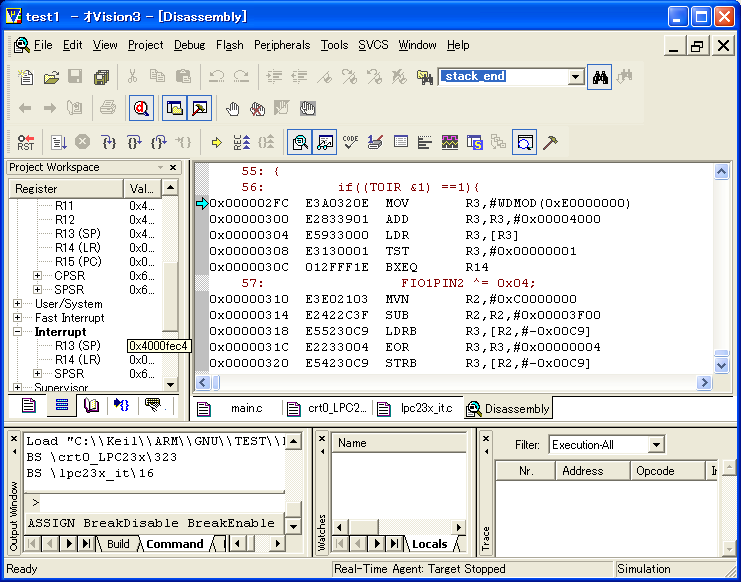Click the Insert/Remove Breakpoint hand icon

tap(232, 109)
